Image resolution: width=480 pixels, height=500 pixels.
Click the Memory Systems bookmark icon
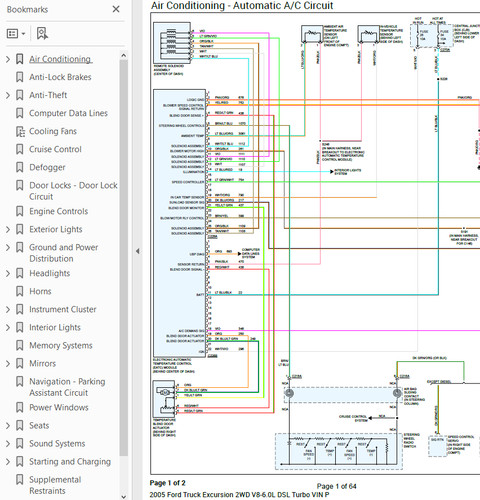20,345
